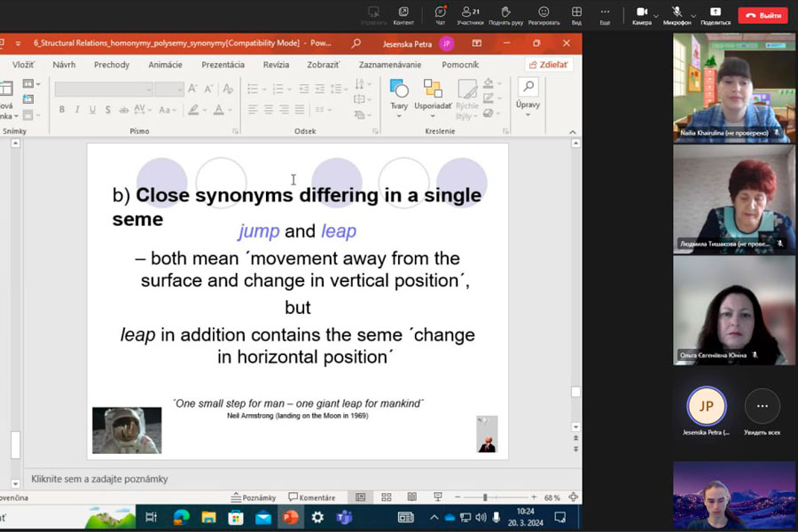Show the participants list (Участники)
Image resolution: width=798 pixels, height=532 pixels.
[x=470, y=14]
